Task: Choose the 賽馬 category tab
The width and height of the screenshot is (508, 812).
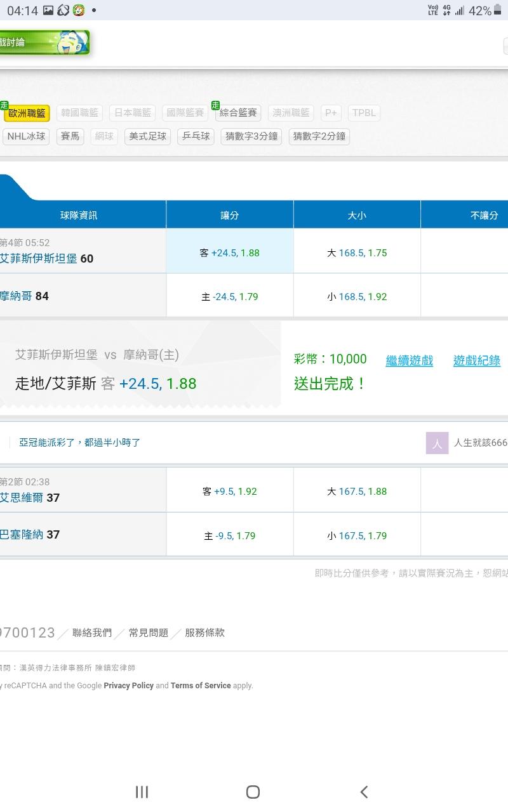Action: coord(70,136)
